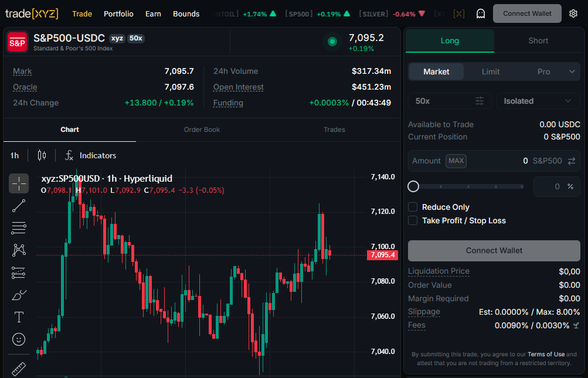
Task: Select the brush drawing tool
Action: (x=19, y=295)
